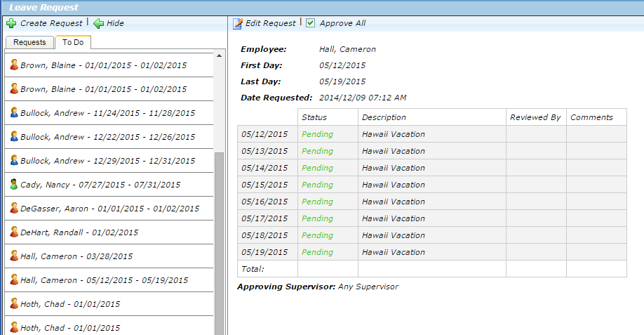
Task: Click person icon beside Bullock, Andrew 11/24/2015
Action: [14, 112]
